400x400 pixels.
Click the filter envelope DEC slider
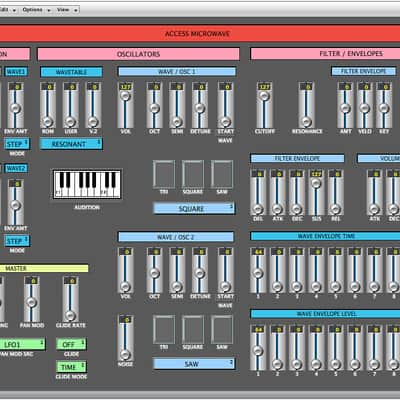coord(297,192)
